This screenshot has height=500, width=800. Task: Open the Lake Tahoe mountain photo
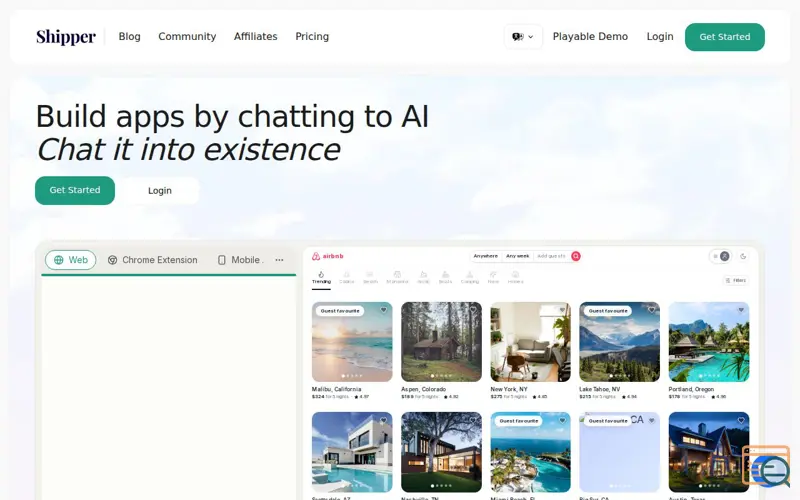tap(619, 342)
